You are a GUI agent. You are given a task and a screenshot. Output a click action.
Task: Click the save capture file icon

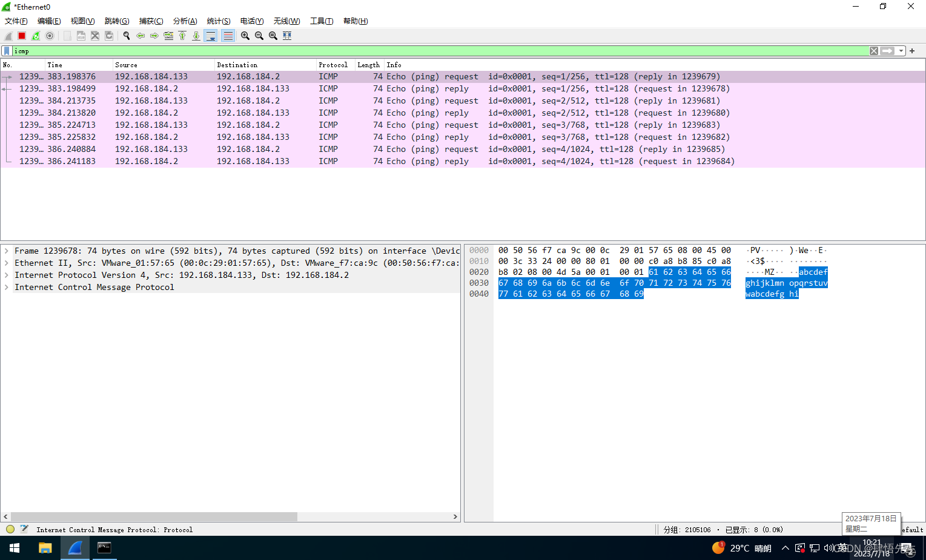81,36
